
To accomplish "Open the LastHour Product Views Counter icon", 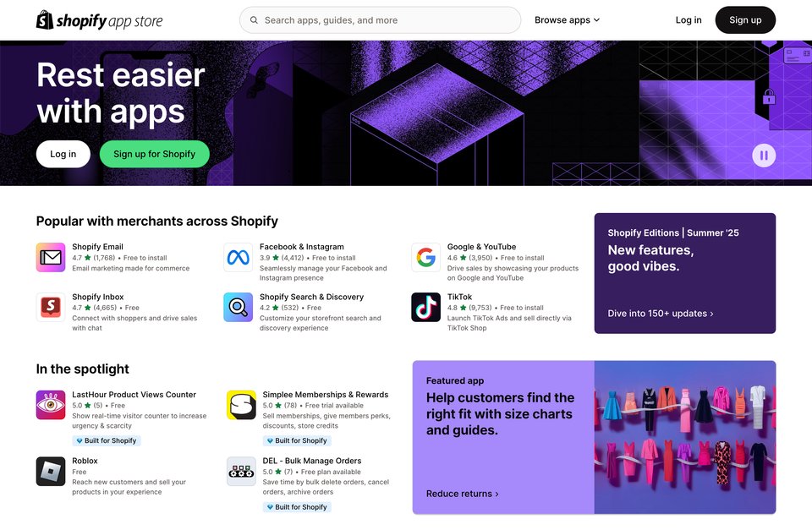I will point(51,405).
